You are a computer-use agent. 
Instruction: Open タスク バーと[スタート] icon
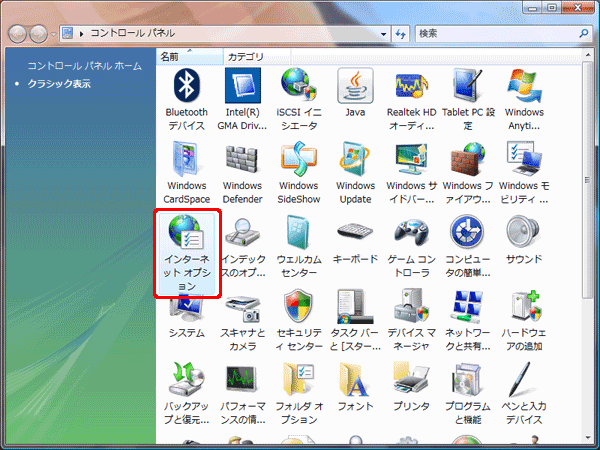355,320
